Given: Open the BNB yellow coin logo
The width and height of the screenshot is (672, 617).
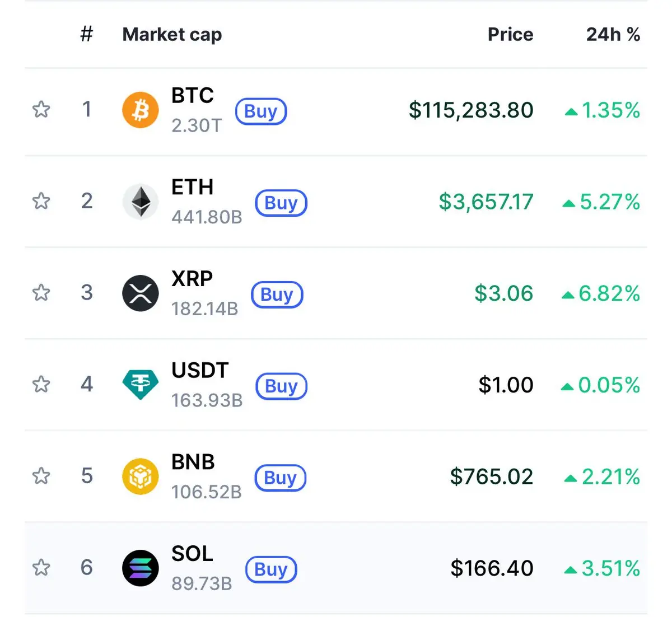Looking at the screenshot, I should pyautogui.click(x=140, y=476).
